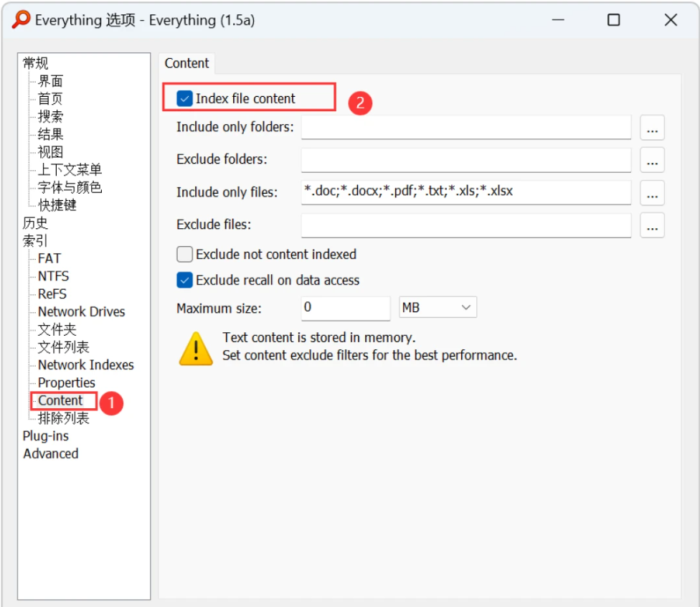The image size is (700, 607).
Task: Open the NTFS index settings
Action: pyautogui.click(x=54, y=276)
